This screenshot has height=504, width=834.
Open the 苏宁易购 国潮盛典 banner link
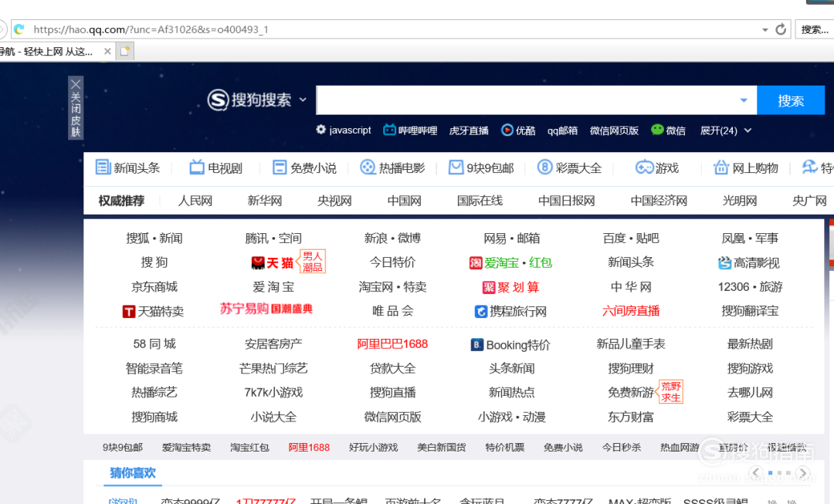(x=266, y=309)
